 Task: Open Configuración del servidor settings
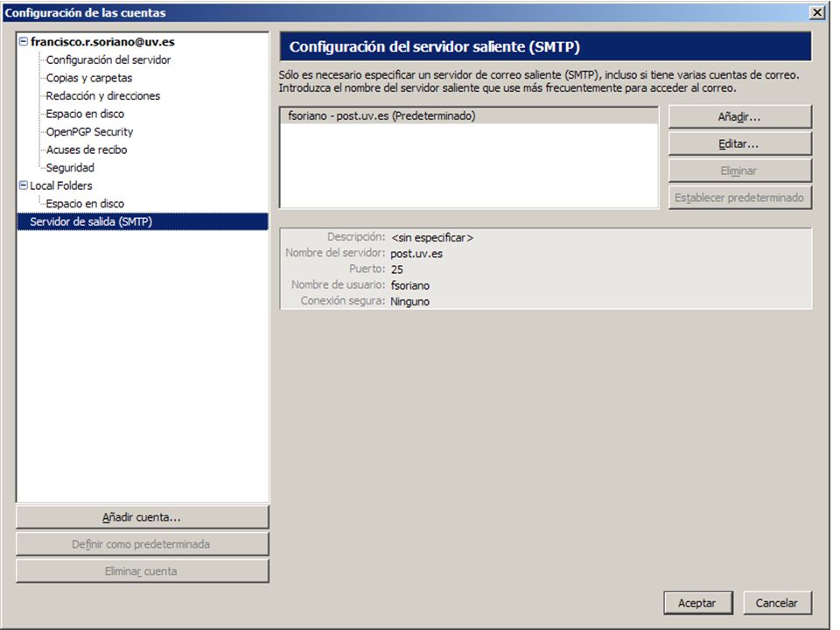108,60
